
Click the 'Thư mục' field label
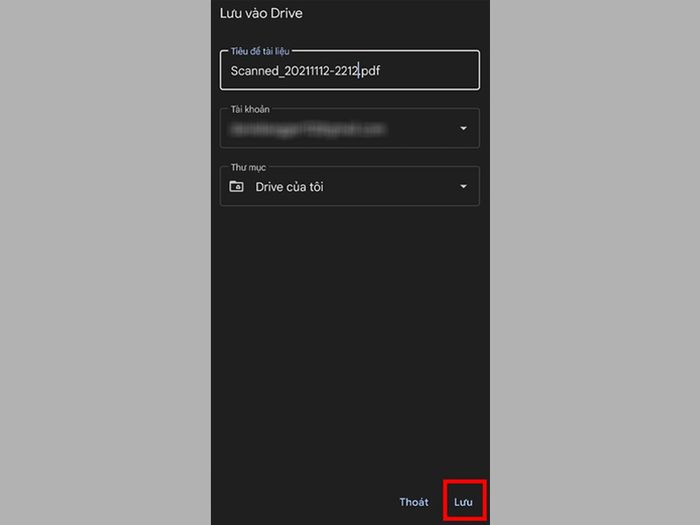pyautogui.click(x=248, y=167)
